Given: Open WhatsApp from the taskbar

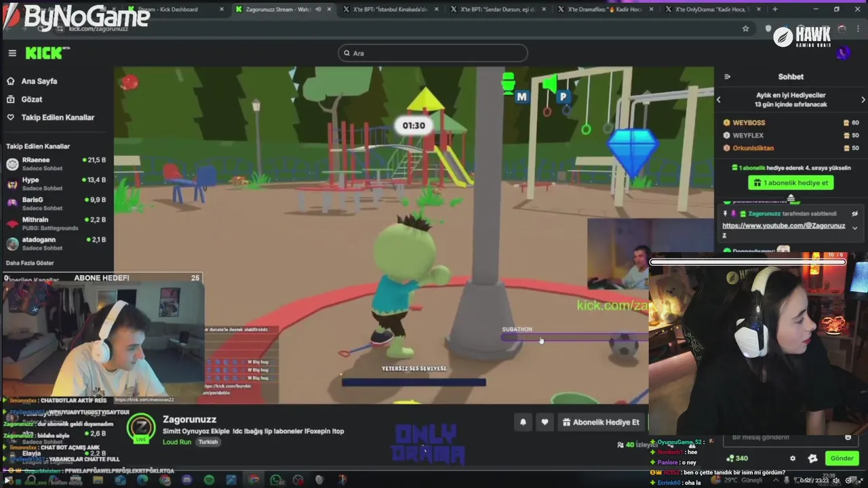Looking at the screenshot, I should [x=276, y=480].
